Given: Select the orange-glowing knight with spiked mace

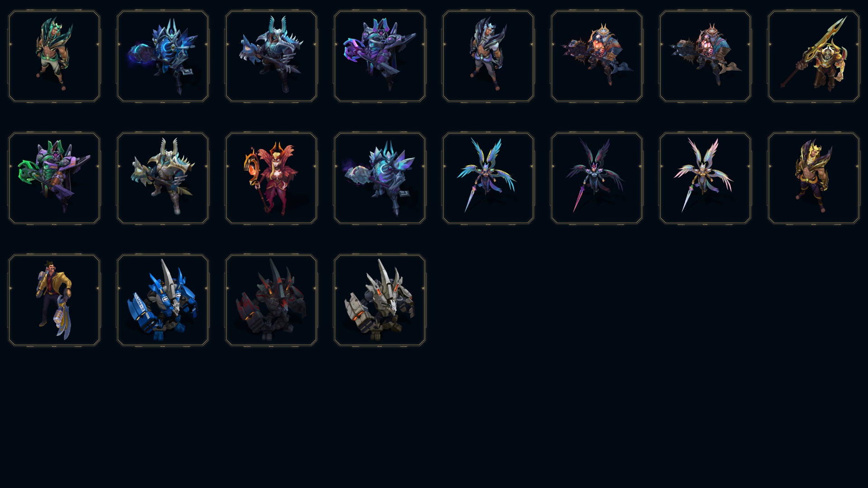Looking at the screenshot, I should point(597,56).
